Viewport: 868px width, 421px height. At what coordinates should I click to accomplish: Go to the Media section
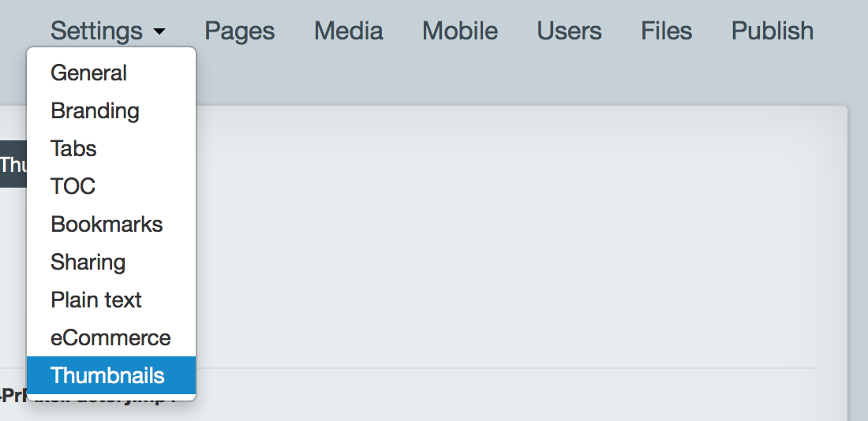pos(348,31)
